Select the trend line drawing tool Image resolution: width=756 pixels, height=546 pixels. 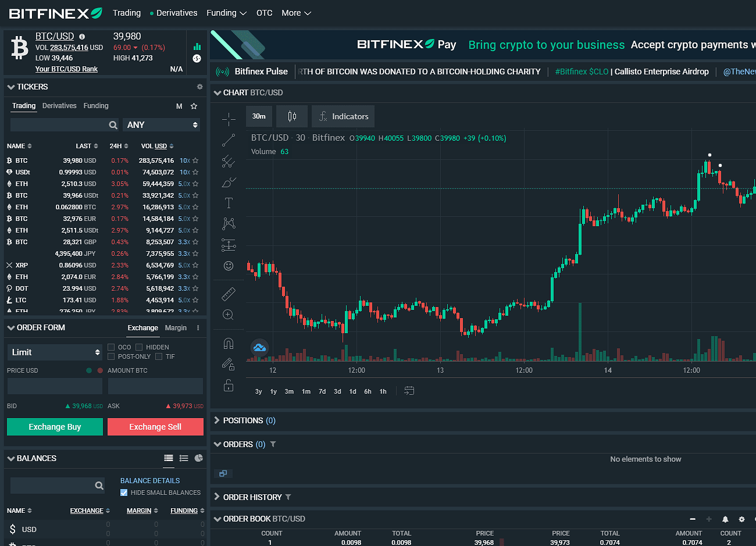pos(229,140)
